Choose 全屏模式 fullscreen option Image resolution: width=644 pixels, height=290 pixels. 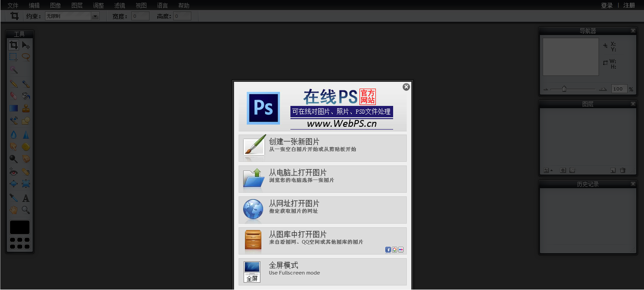[323, 271]
